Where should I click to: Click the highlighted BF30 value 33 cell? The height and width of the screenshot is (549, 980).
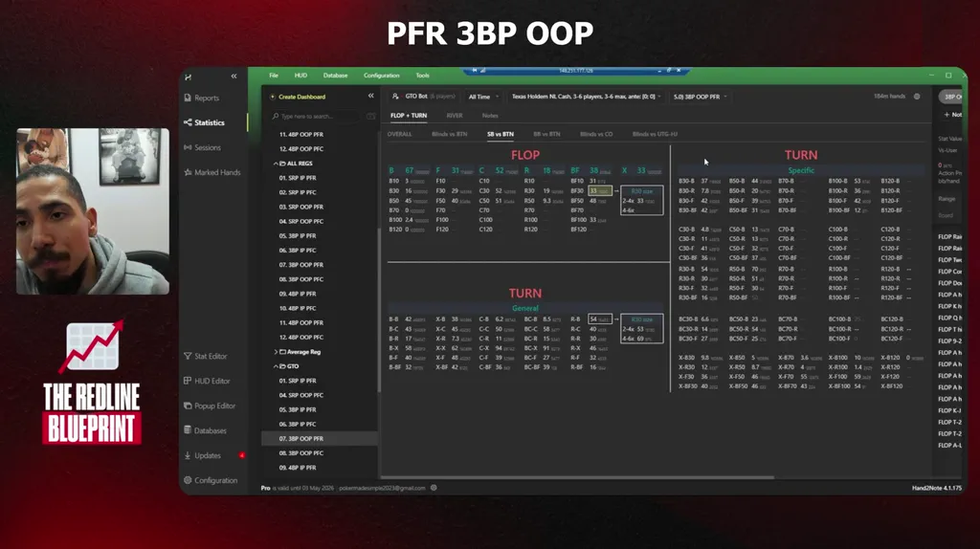tap(599, 191)
